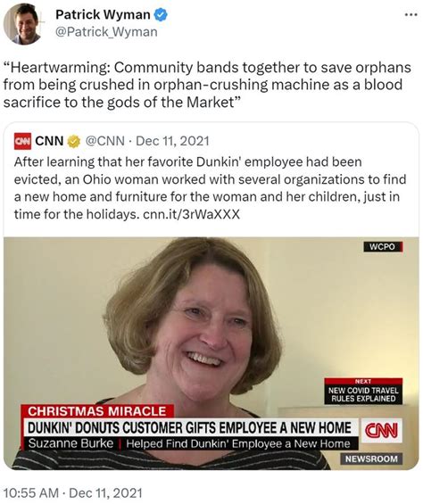Click the Heartwarming tweet text
The width and height of the screenshot is (423, 504).
tap(207, 85)
